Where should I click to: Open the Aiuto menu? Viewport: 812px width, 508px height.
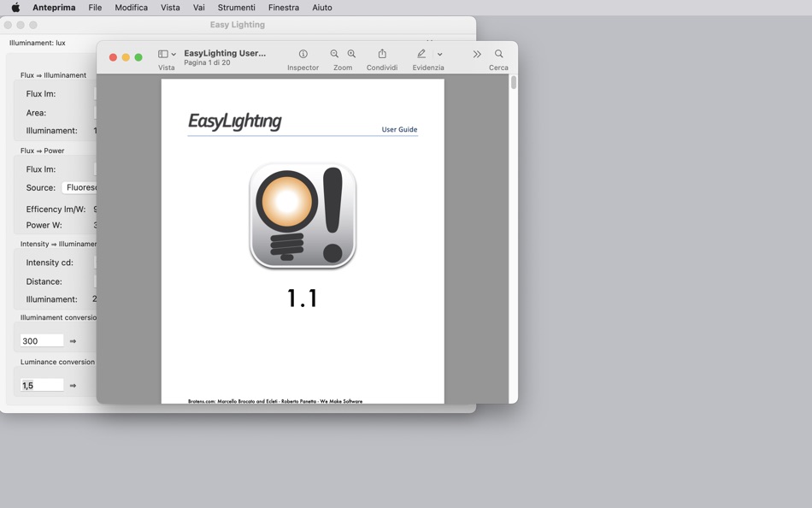pyautogui.click(x=322, y=7)
